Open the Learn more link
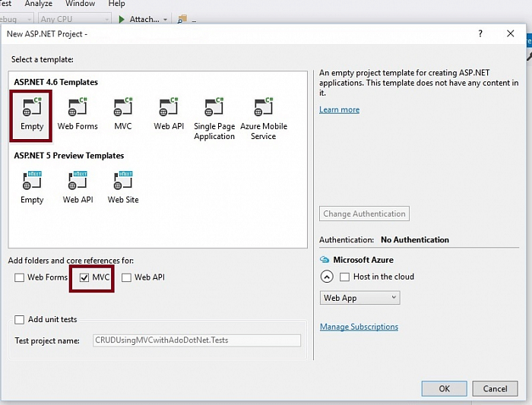Screen dimensions: 532x405 (339, 109)
